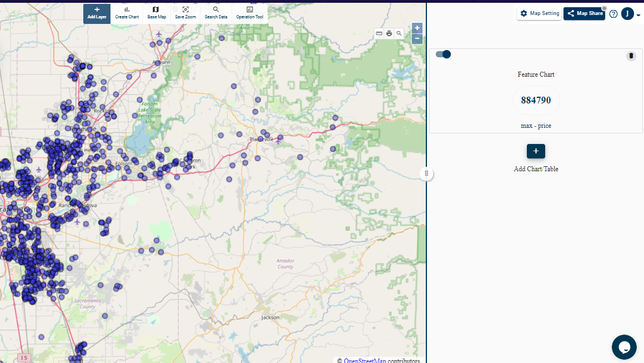Open the OpenStreetMap attribution link

pos(365,361)
